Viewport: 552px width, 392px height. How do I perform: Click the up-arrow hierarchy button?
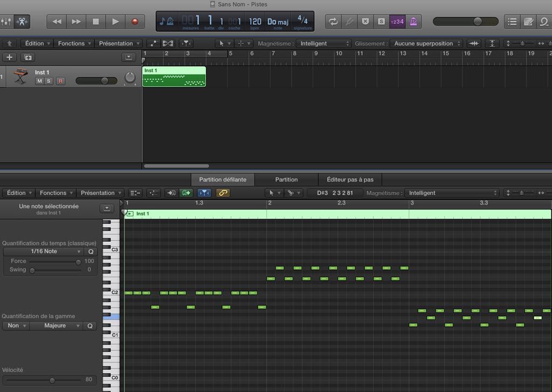pos(10,43)
